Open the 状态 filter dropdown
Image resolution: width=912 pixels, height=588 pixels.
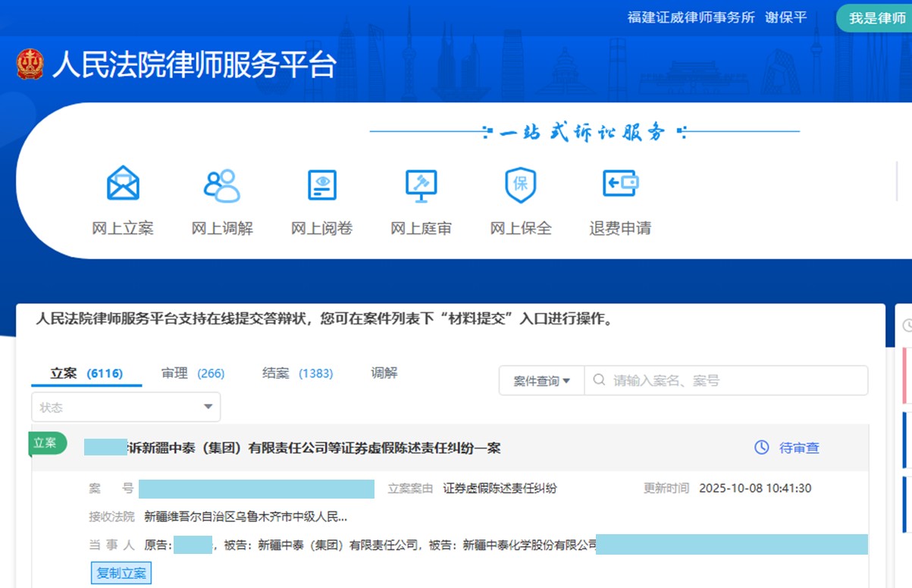126,407
